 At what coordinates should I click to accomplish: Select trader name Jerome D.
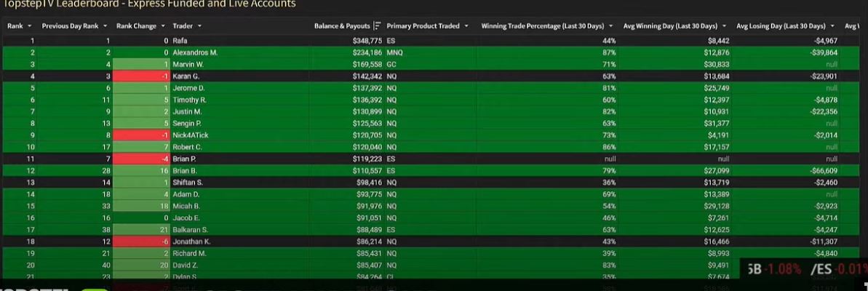188,88
